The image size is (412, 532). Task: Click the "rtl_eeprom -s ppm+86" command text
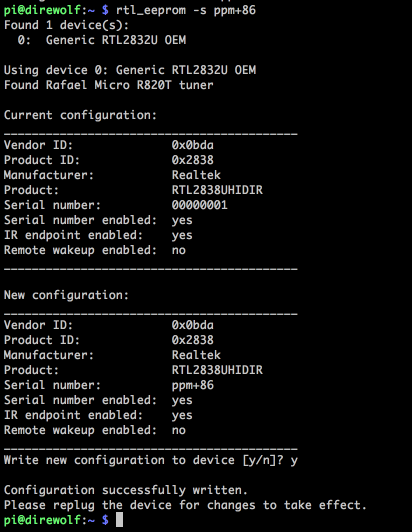(x=185, y=9)
